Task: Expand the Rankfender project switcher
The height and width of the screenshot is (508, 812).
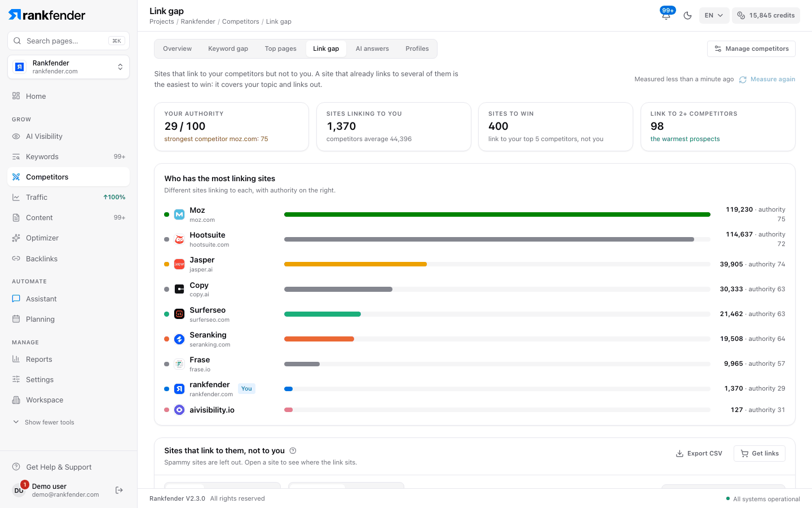Action: point(68,67)
